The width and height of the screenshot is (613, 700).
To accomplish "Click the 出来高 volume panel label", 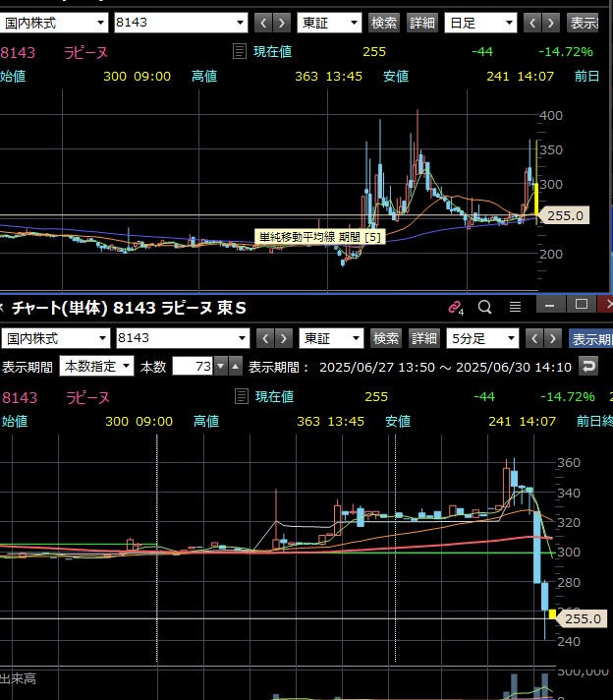I will [x=19, y=679].
